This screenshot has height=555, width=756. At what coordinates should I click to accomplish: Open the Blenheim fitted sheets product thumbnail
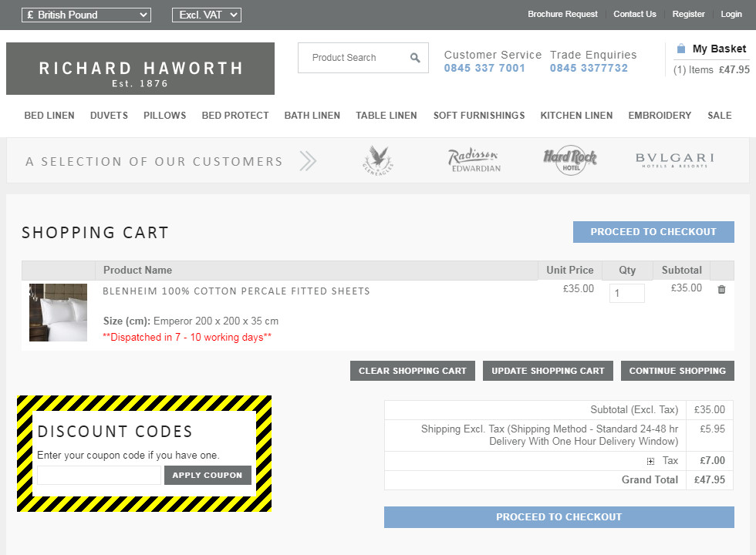59,313
